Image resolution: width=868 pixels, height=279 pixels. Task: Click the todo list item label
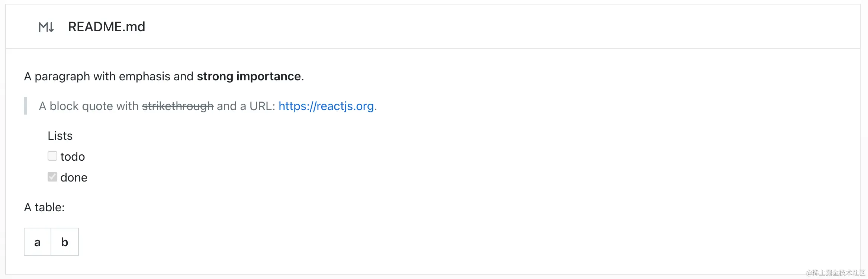click(73, 157)
